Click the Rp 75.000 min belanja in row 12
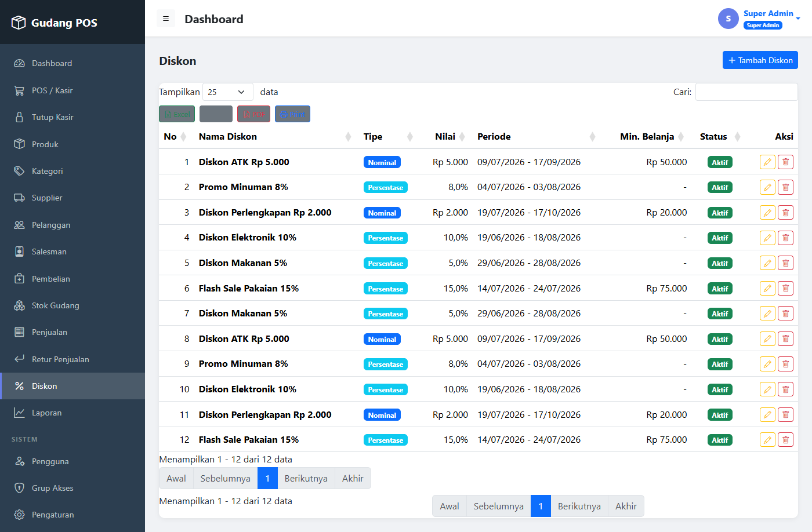The height and width of the screenshot is (532, 812). (x=666, y=440)
